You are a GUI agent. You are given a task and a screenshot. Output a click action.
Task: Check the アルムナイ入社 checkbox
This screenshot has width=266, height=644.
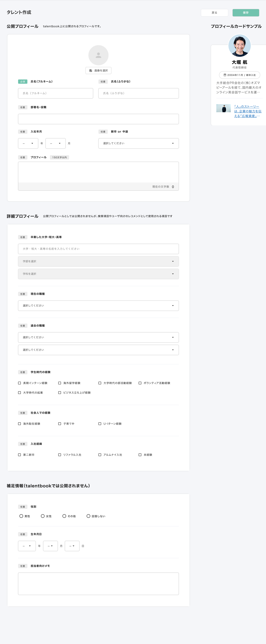click(100, 455)
